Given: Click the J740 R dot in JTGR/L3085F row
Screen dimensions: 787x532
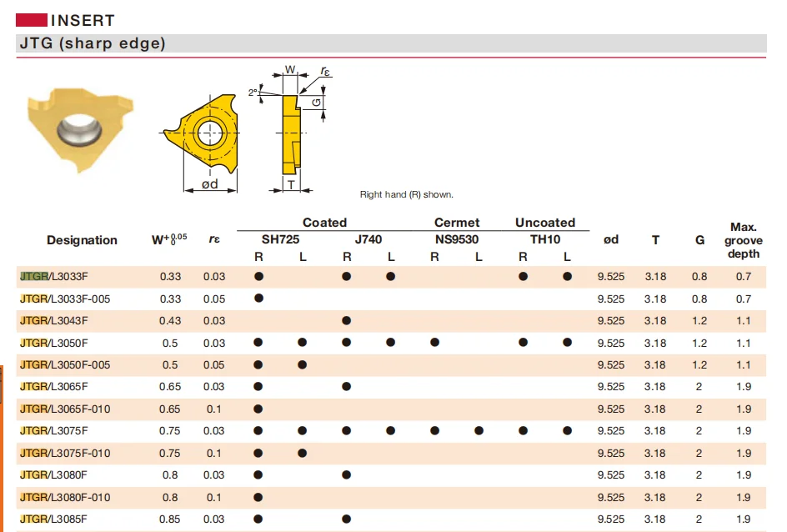Looking at the screenshot, I should 346,519.
